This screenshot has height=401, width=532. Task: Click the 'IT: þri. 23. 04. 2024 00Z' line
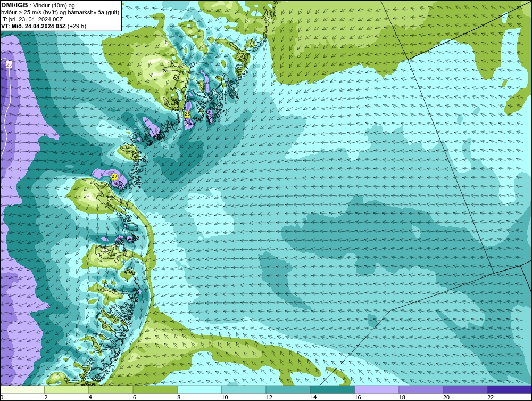coord(32,19)
